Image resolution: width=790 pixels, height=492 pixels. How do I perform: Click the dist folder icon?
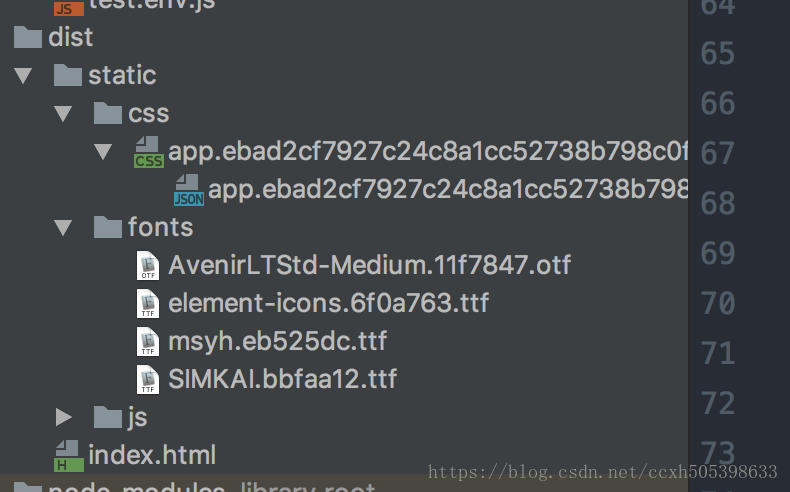[27, 38]
